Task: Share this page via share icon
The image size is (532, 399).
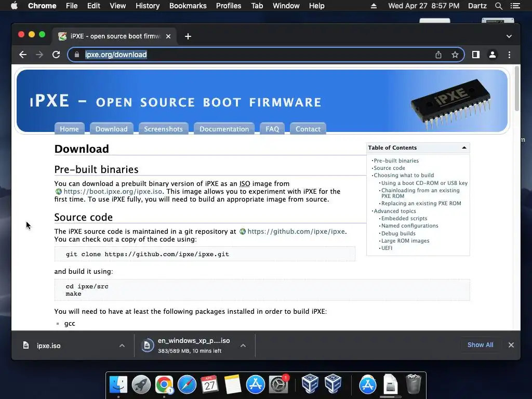Action: (x=438, y=55)
